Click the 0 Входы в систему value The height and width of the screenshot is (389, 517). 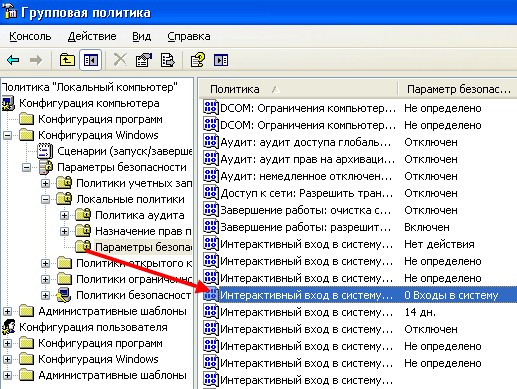tap(451, 295)
